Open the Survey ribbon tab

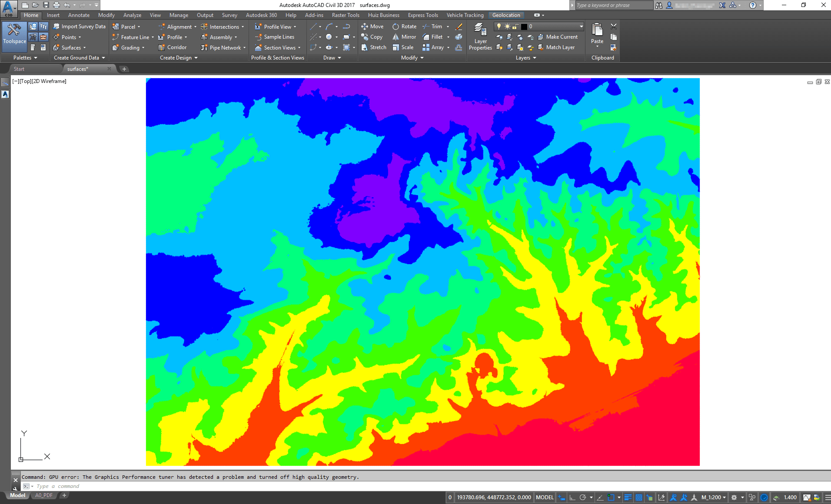229,15
